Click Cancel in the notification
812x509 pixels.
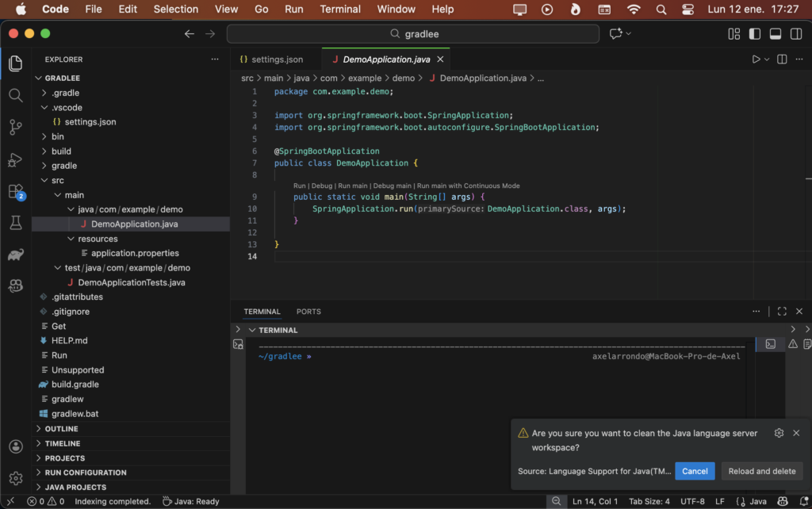pyautogui.click(x=695, y=471)
